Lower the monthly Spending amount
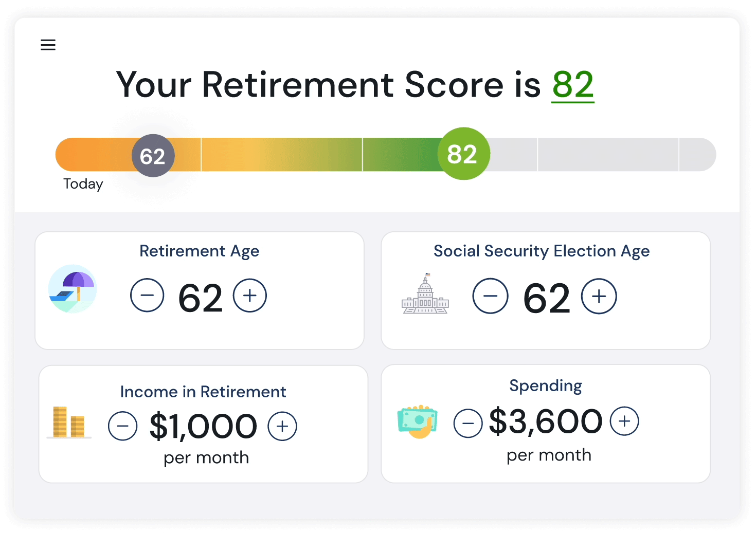756x533 pixels. [468, 423]
